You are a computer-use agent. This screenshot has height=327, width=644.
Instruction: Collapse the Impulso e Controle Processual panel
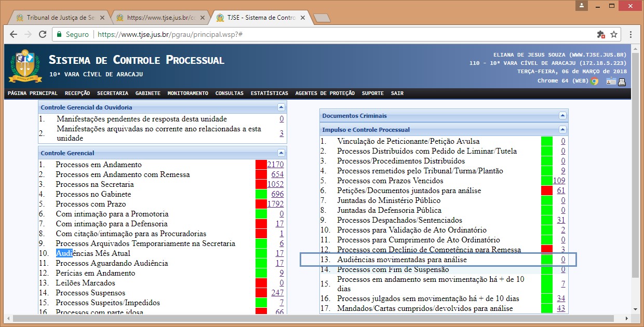562,130
